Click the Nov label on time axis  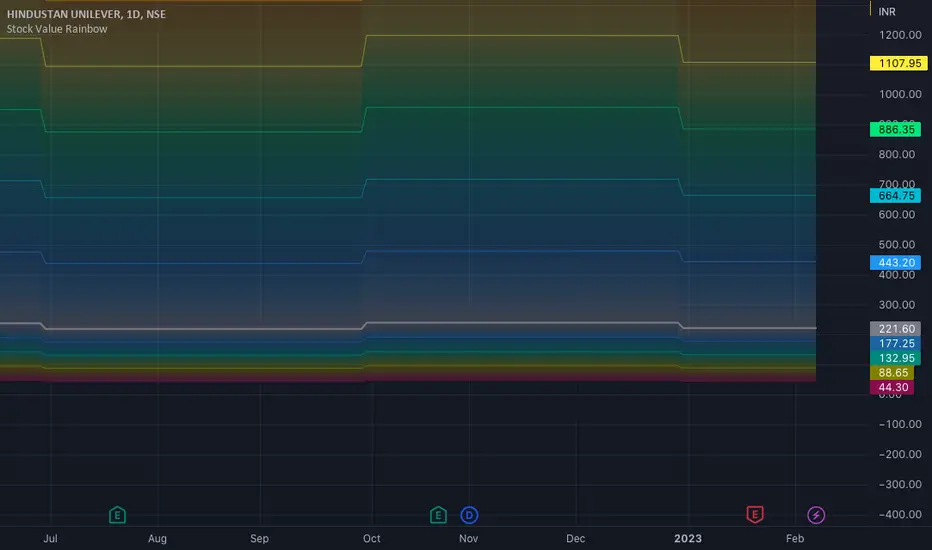point(468,539)
